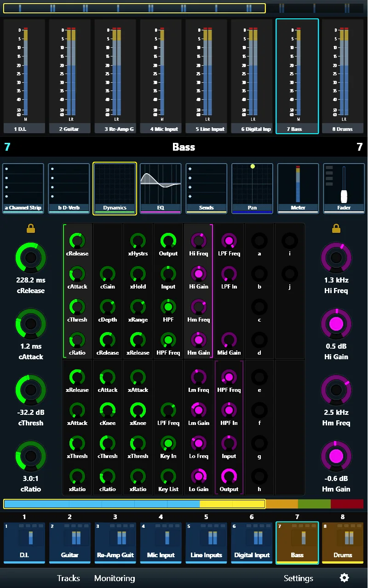Select the unassigned knob labeled h
The height and width of the screenshot is (588, 368).
pyautogui.click(x=259, y=476)
